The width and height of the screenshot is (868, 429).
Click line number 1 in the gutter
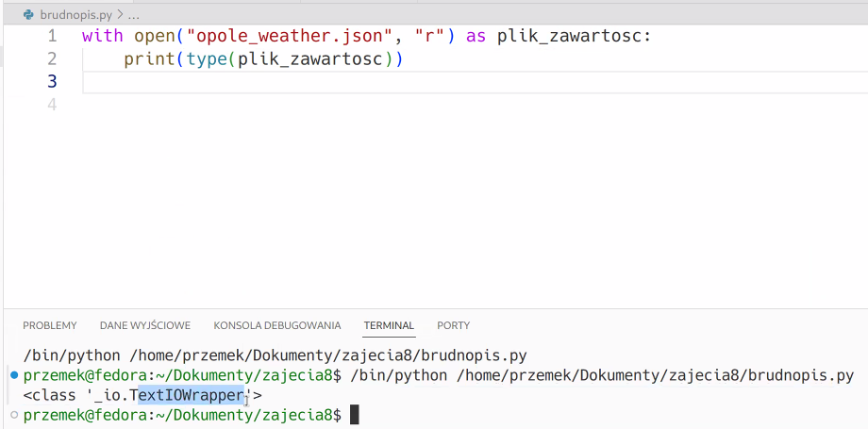coord(52,37)
